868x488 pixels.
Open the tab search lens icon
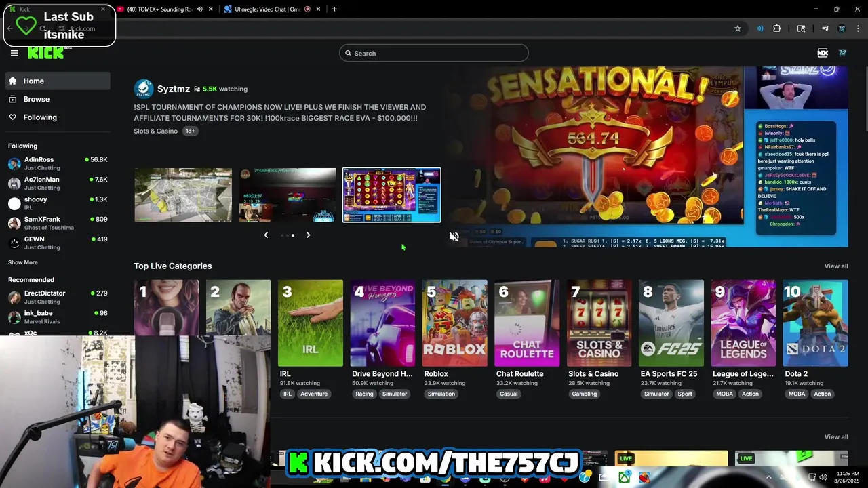tap(801, 28)
